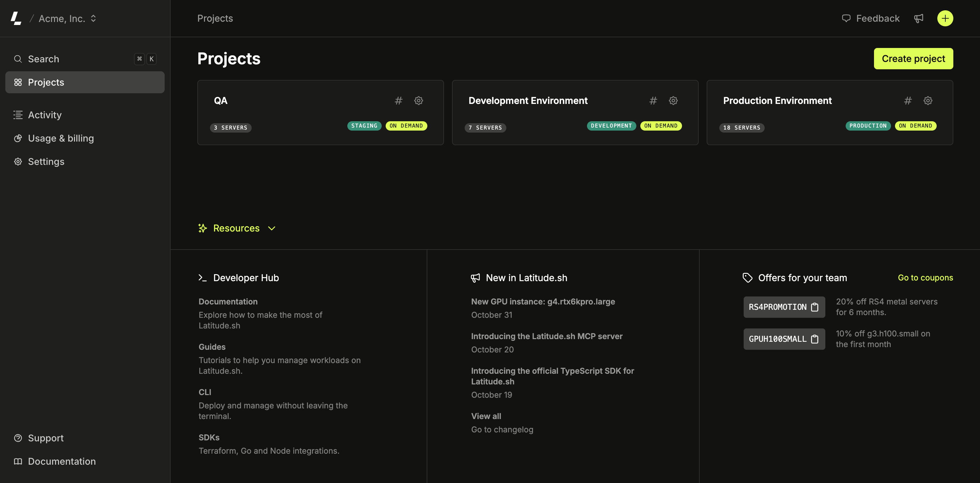Open Production Environment project settings gear
The image size is (980, 483).
click(x=927, y=100)
